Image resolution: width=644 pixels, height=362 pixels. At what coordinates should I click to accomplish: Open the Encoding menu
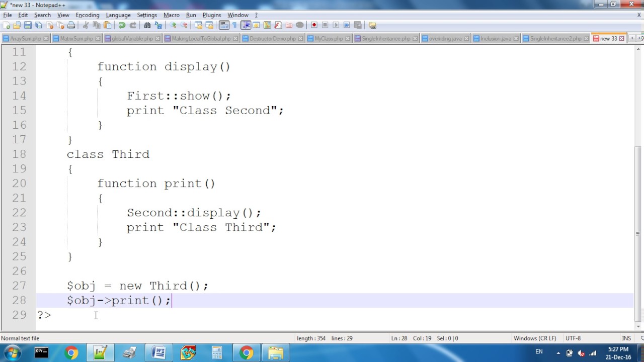pos(88,15)
